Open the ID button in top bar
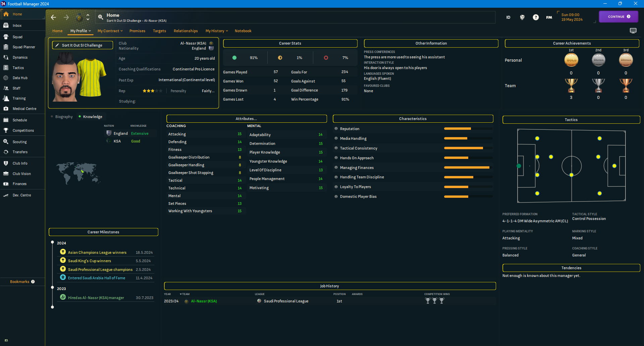The height and width of the screenshot is (346, 644). 508,17
